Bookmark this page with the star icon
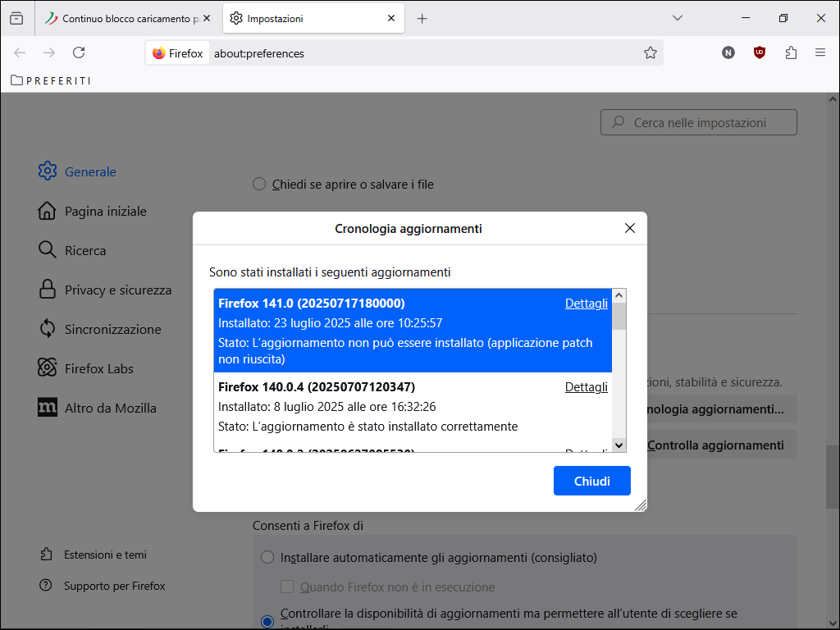This screenshot has width=840, height=630. tap(651, 52)
